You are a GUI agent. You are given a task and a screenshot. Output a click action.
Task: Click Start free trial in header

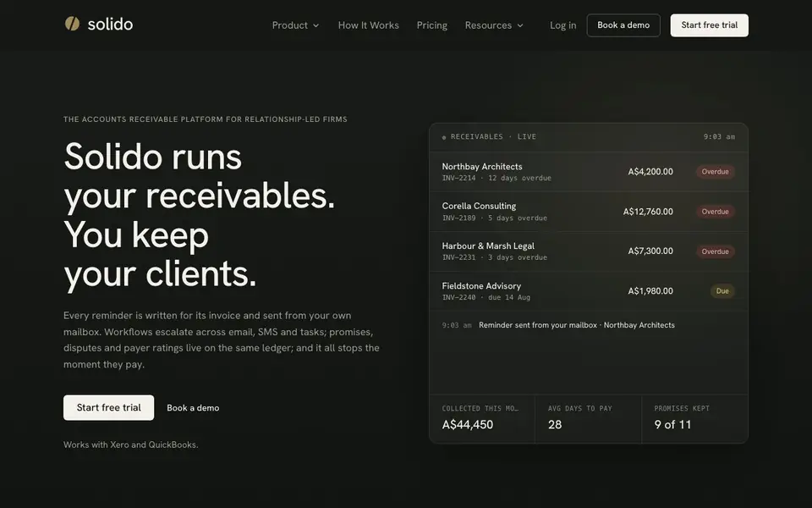pos(710,25)
